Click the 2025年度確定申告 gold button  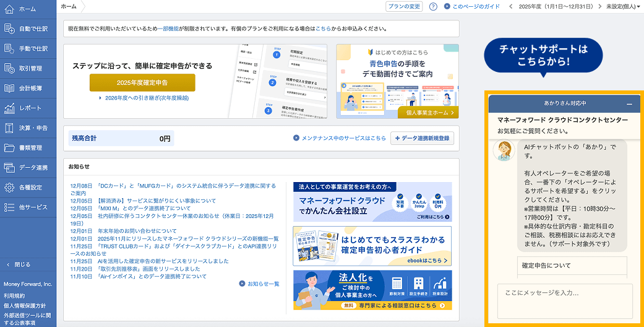pos(142,82)
